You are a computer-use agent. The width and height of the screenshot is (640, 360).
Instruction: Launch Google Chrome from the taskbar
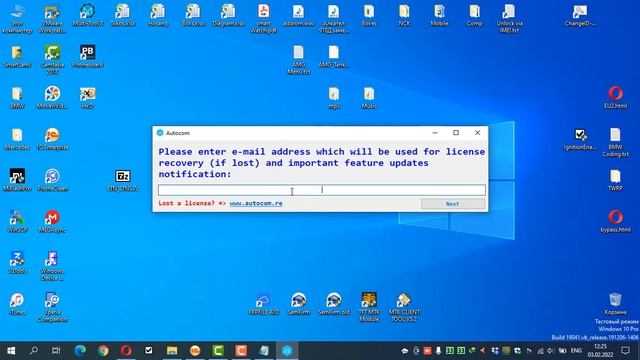click(103, 350)
